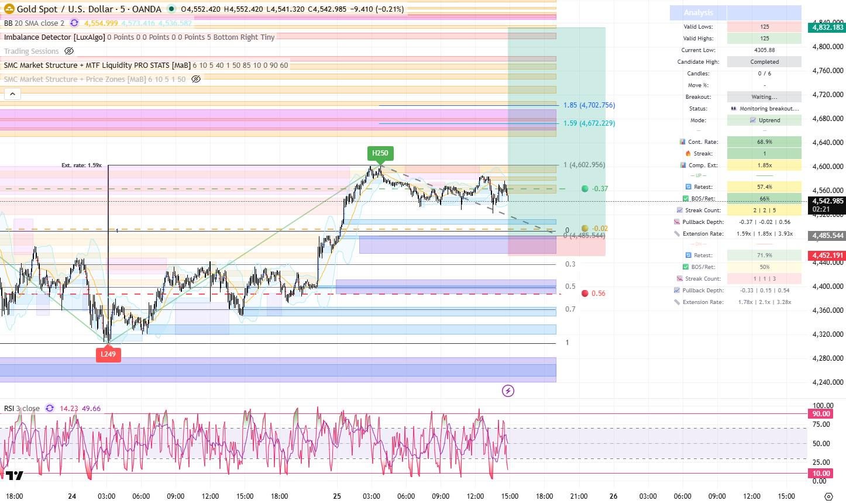This screenshot has height=504, width=846.
Task: Click the red dot beside the 0.56 level
Action: click(x=584, y=293)
